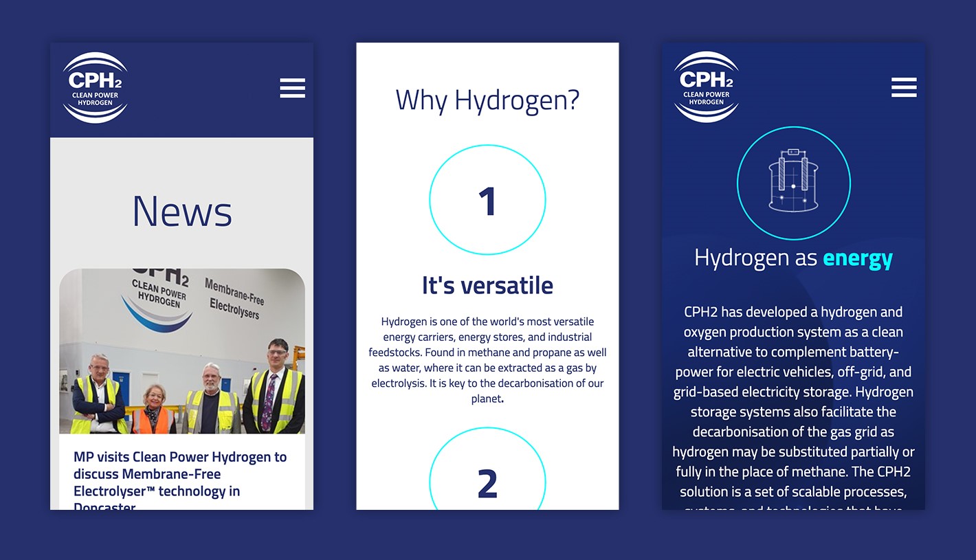Open the hamburger menu on the News screen
This screenshot has height=560, width=976.
(x=292, y=88)
